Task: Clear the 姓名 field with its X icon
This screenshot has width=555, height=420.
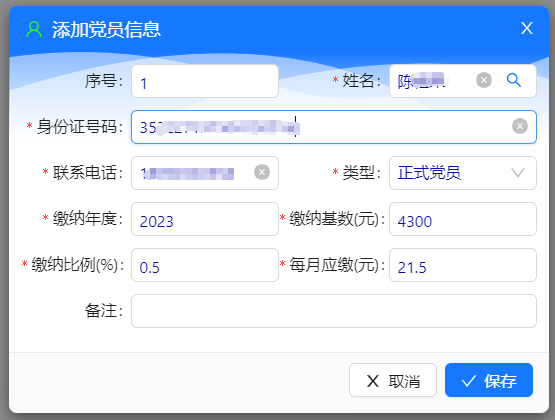Action: tap(484, 80)
